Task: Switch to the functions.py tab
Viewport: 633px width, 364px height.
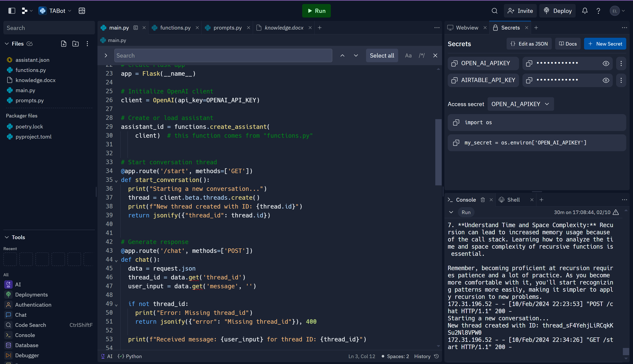Action: pos(175,28)
